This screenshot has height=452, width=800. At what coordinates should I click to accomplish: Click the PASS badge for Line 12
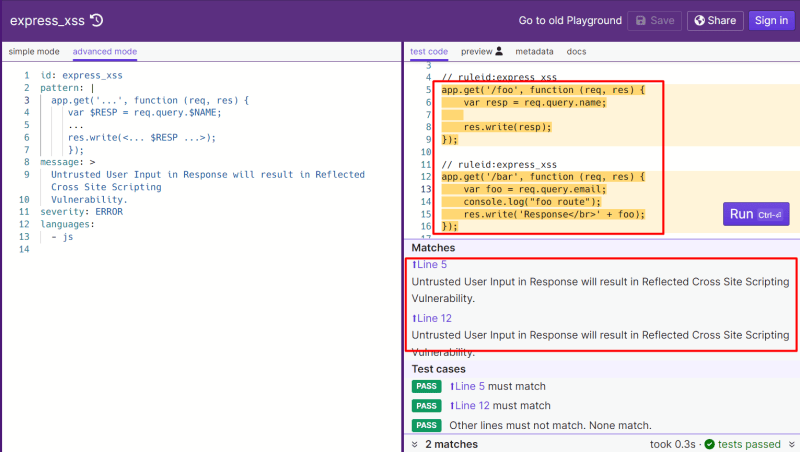pyautogui.click(x=426, y=406)
